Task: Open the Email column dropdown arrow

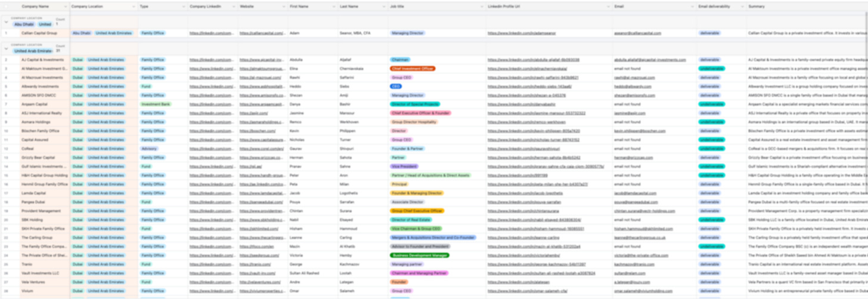Action: [x=692, y=6]
